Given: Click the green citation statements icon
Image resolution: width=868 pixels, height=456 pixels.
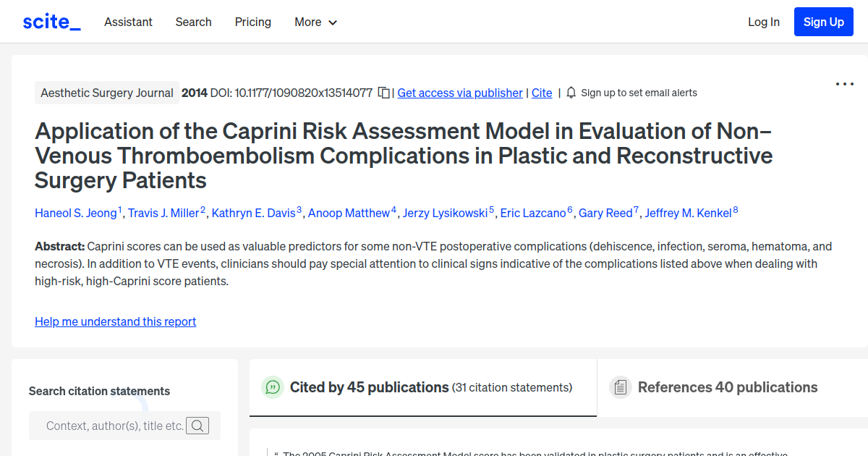Looking at the screenshot, I should tap(272, 387).
